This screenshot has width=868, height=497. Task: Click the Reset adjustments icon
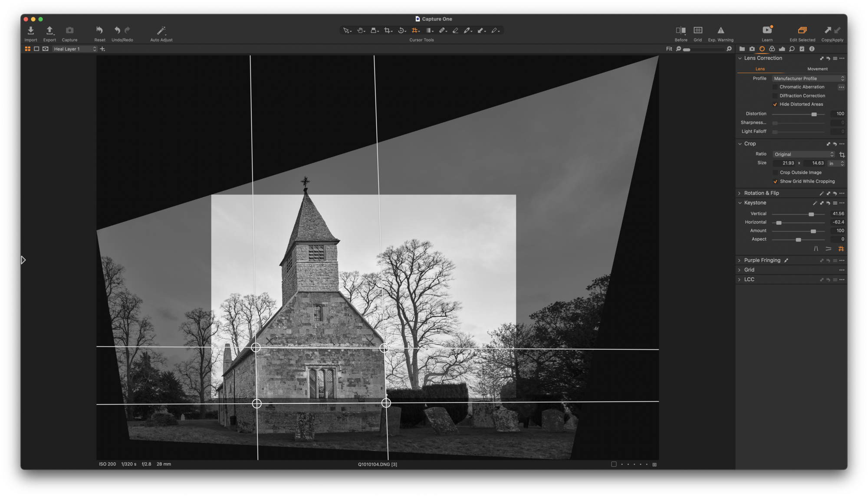(99, 30)
